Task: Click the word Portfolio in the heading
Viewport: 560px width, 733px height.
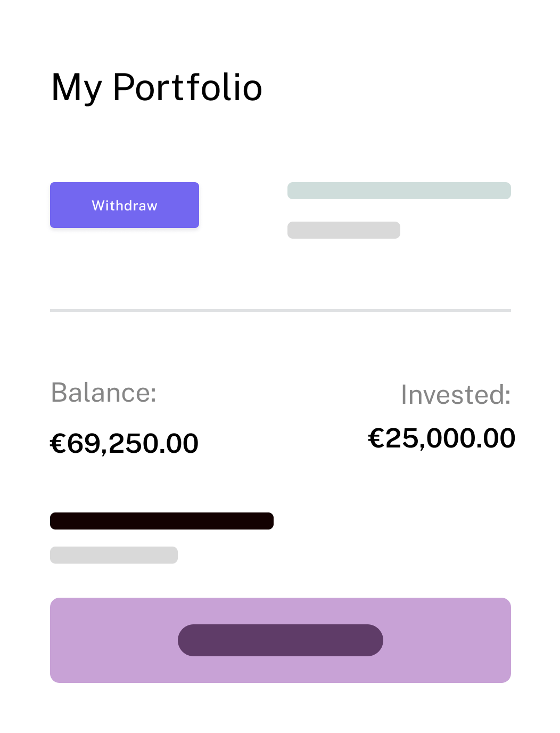Action: [x=187, y=87]
